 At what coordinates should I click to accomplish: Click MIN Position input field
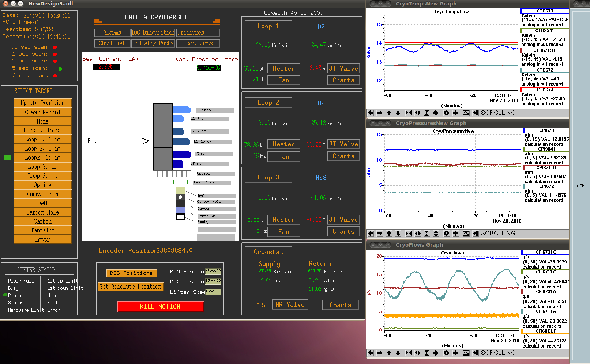click(213, 272)
